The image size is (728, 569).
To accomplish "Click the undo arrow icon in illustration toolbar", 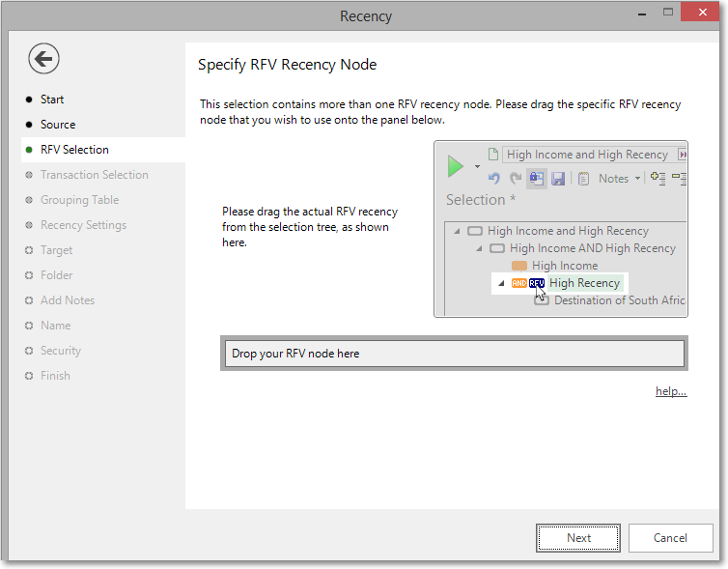I will 493,179.
